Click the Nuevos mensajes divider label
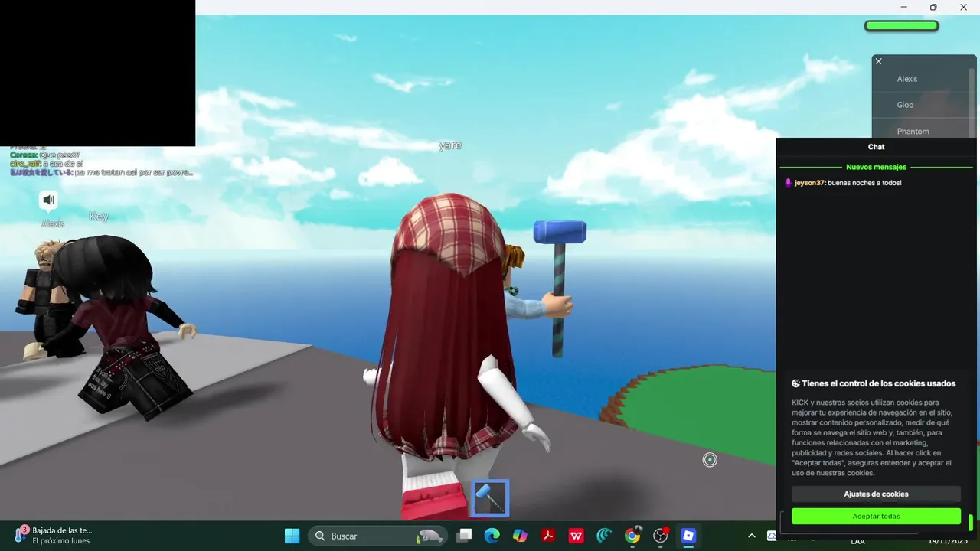The height and width of the screenshot is (551, 980). click(x=876, y=167)
